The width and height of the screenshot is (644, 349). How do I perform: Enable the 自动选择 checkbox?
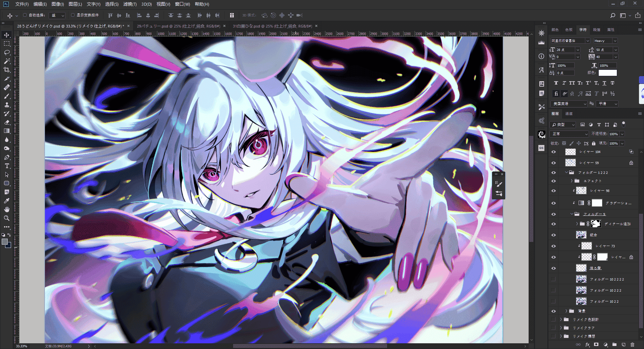point(25,15)
